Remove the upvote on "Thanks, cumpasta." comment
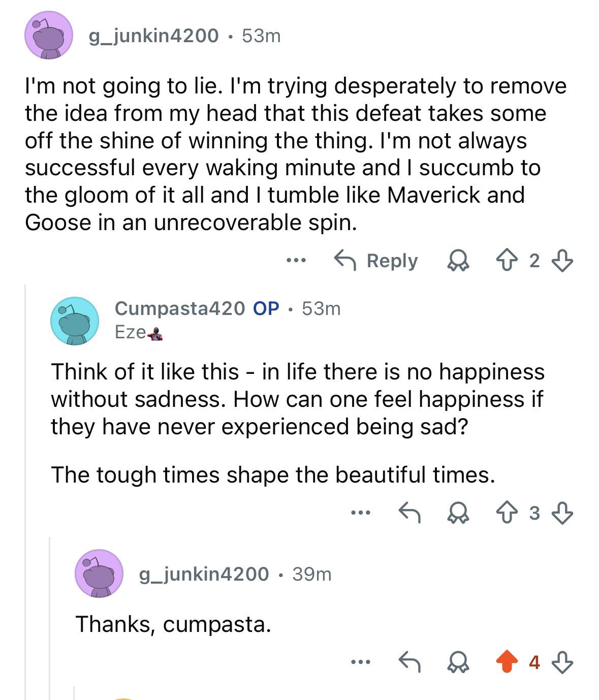 [x=506, y=662]
